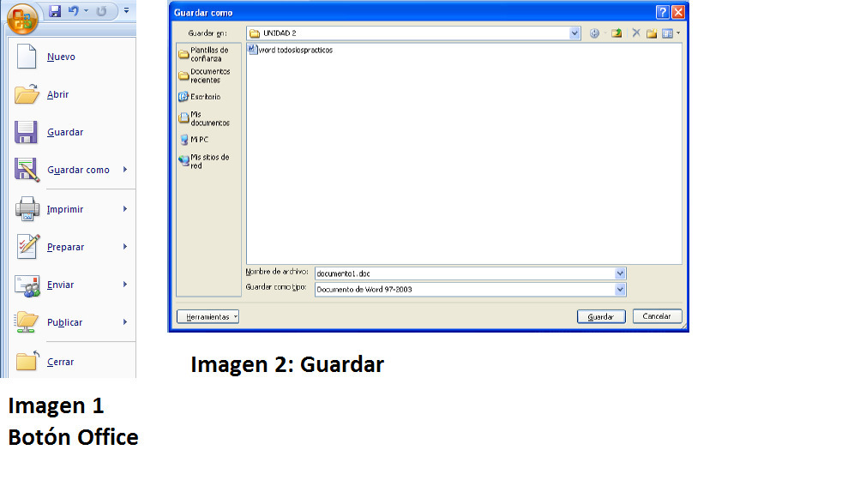Click the Save floppy icon in quick access toolbar
Viewport: 860px width, 504px height.
point(56,11)
